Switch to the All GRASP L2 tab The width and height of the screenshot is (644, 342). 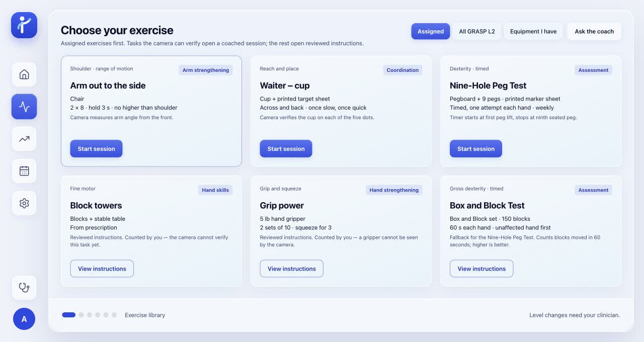(x=477, y=31)
